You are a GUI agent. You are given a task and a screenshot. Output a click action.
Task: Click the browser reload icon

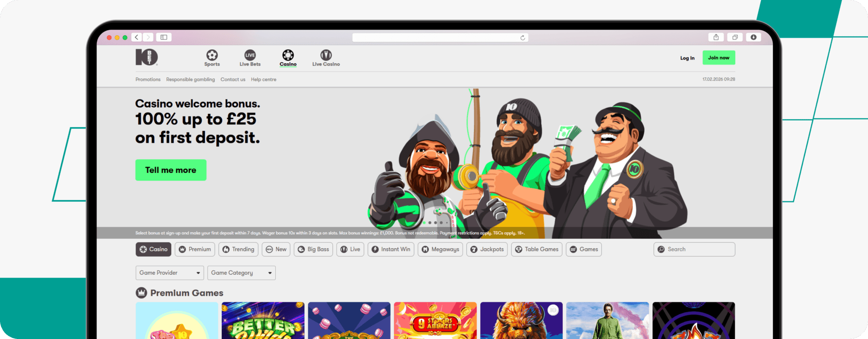tap(522, 38)
